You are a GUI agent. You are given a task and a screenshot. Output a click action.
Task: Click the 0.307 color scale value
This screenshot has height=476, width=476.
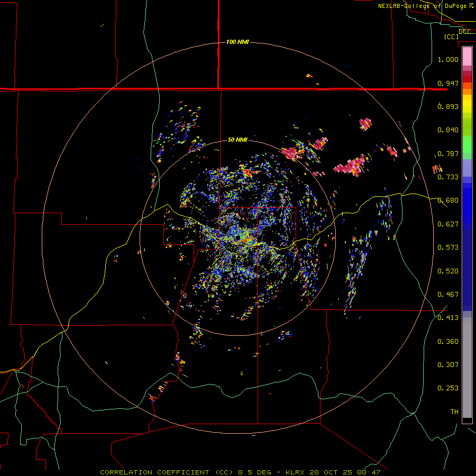coord(448,365)
